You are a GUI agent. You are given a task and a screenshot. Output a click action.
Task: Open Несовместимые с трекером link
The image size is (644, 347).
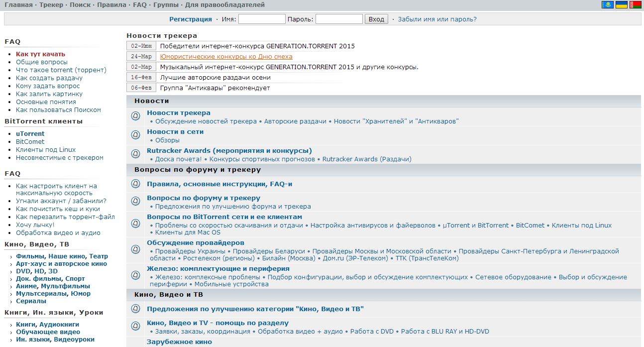[x=60, y=157]
